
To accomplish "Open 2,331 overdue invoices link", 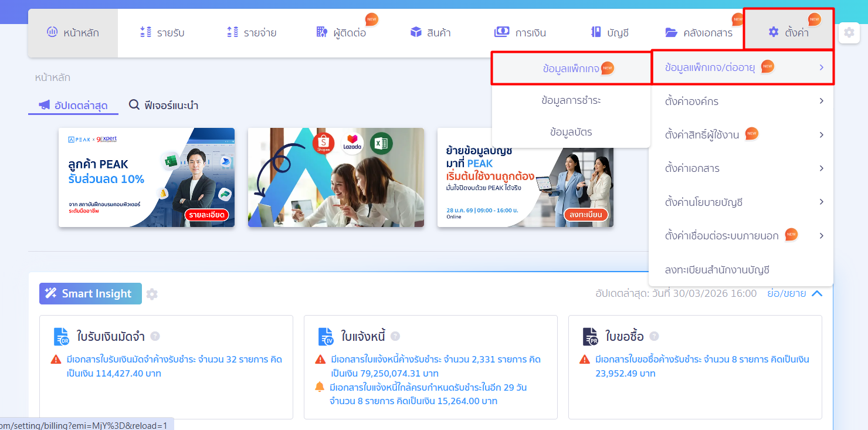I will [436, 366].
